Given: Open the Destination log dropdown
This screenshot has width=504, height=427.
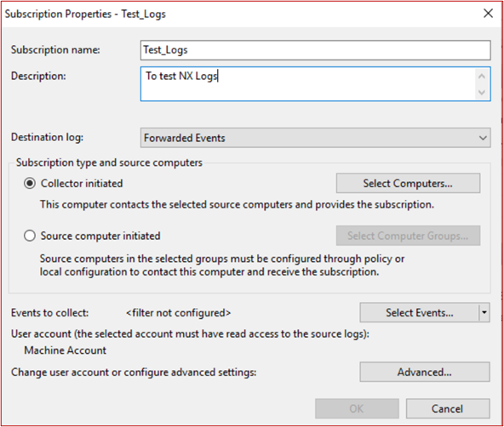Looking at the screenshot, I should coord(315,138).
